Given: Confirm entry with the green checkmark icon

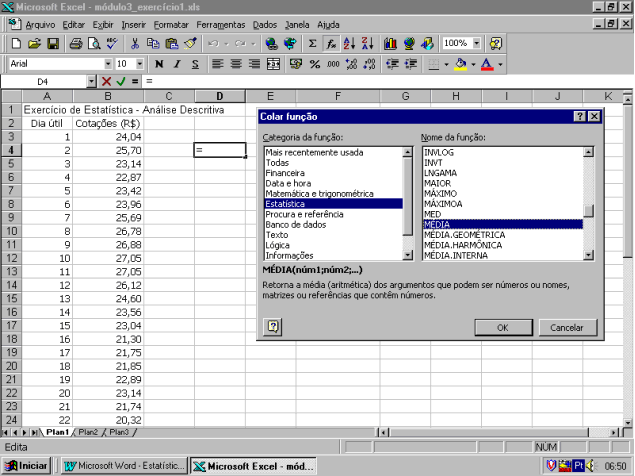Looking at the screenshot, I should tap(120, 81).
